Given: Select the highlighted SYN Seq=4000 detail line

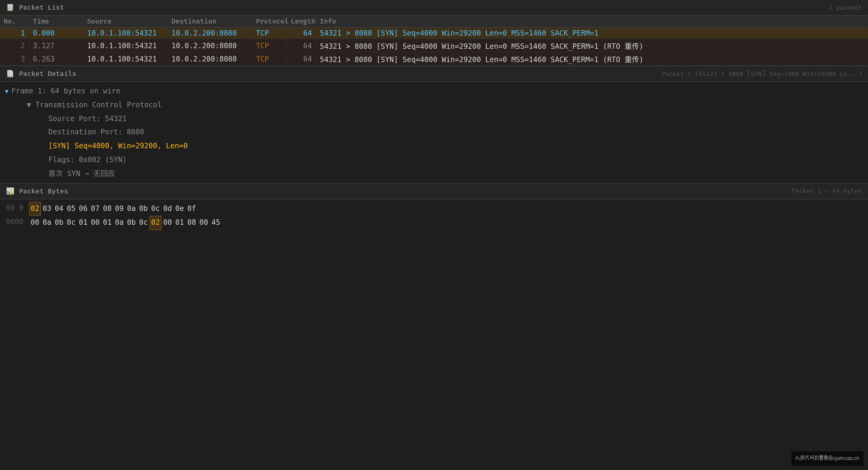Looking at the screenshot, I should coord(118,146).
